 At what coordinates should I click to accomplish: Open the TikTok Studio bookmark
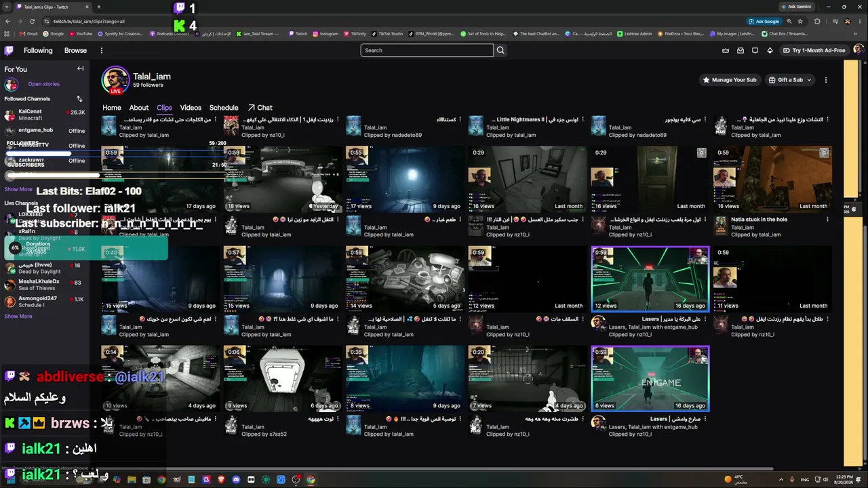coord(387,33)
